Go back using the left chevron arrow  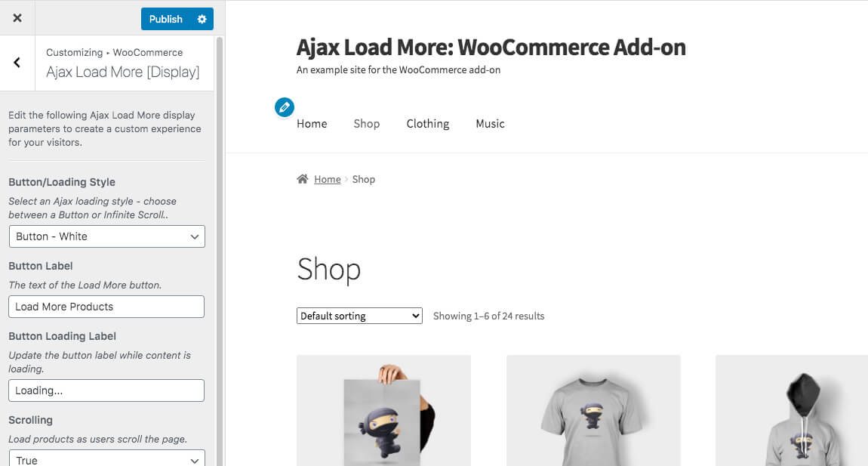(17, 63)
